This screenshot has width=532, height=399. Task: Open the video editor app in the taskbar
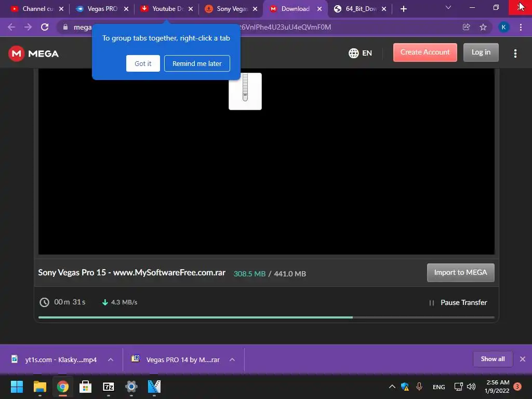(154, 387)
